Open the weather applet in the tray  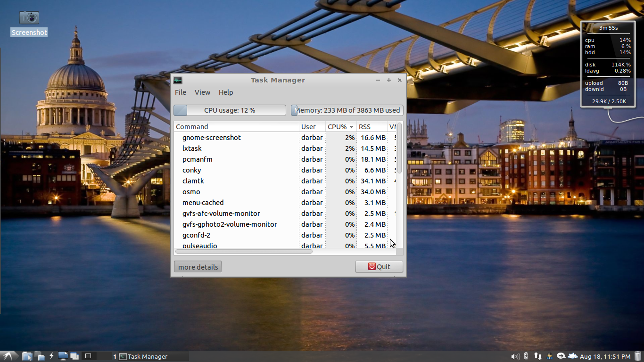(572, 356)
